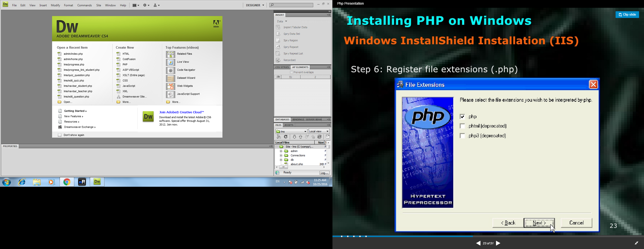The height and width of the screenshot is (249, 644).
Task: Toggle the .php extension checkbox in slide
Action: 462,117
